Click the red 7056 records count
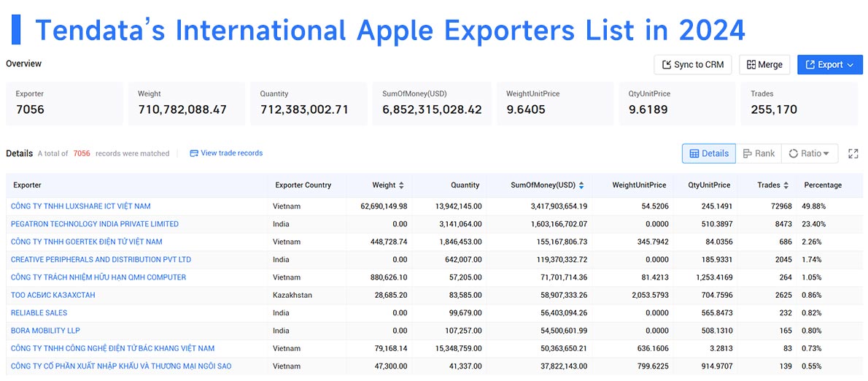 tap(82, 153)
